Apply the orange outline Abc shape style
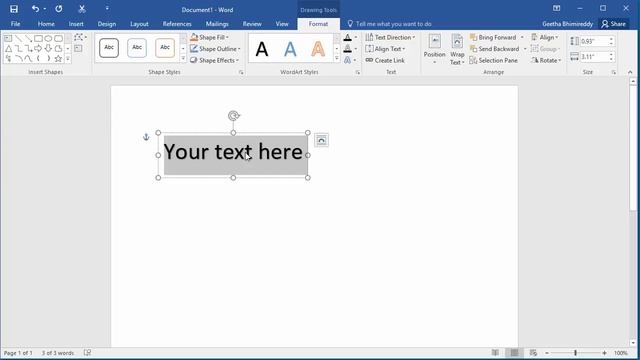640x360 pixels. coord(165,48)
